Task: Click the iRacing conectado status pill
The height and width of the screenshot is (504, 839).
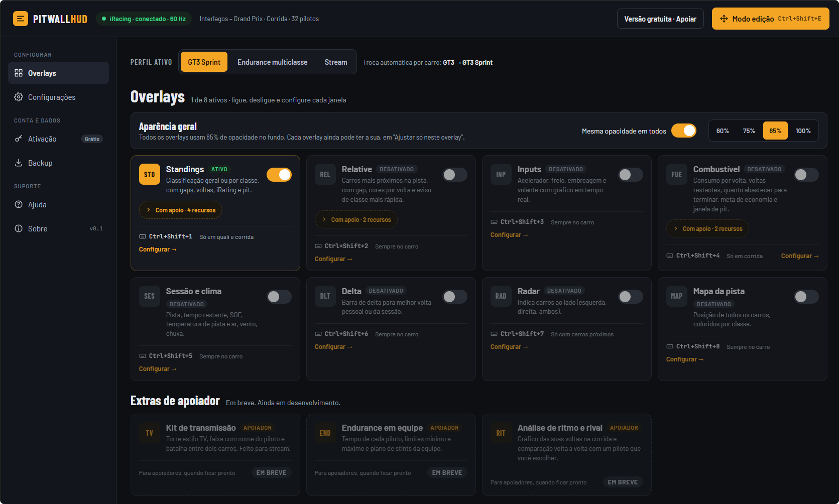Action: (x=144, y=19)
